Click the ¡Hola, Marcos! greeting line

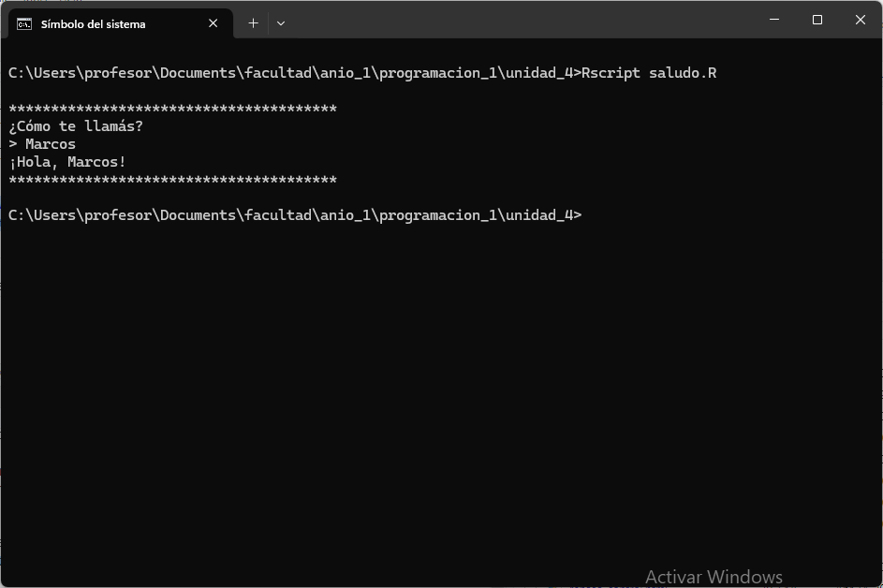click(x=67, y=162)
